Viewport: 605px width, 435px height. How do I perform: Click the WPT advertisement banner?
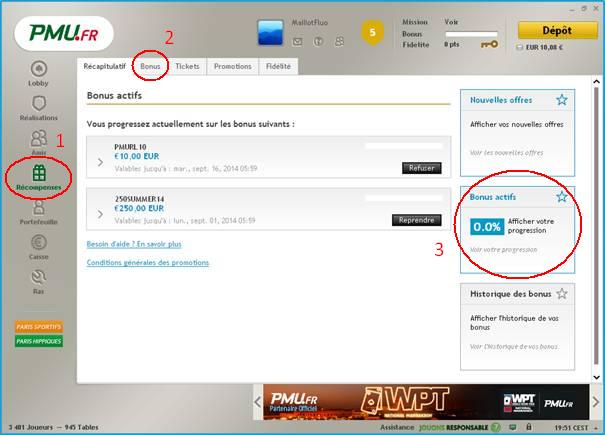[426, 402]
